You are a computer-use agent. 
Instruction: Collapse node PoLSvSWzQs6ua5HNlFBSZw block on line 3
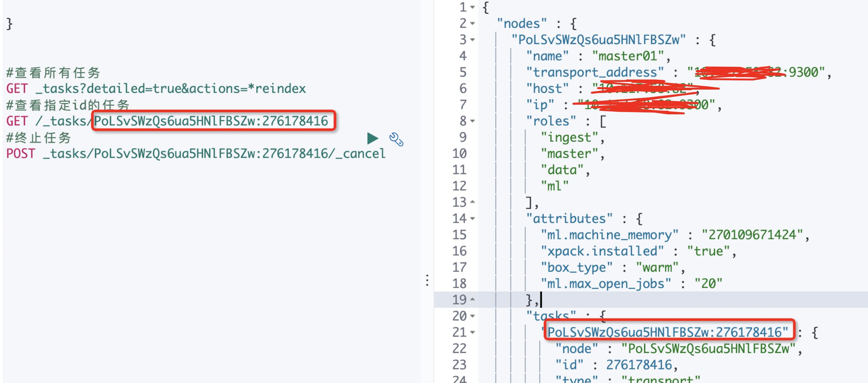472,40
